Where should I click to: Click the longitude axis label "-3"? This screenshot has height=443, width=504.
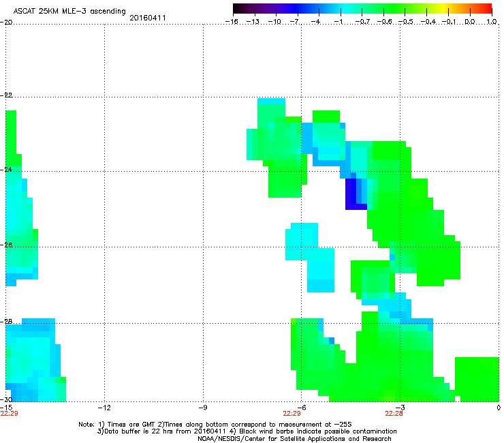point(400,408)
